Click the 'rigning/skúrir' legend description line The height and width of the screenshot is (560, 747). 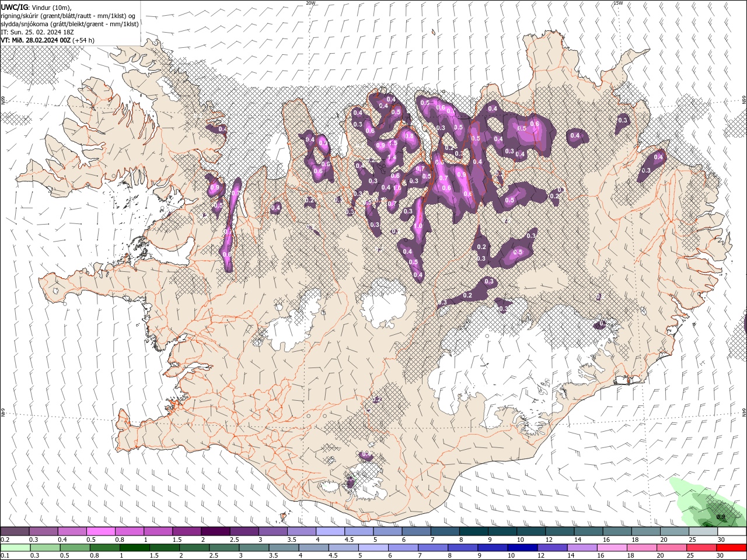pos(69,16)
